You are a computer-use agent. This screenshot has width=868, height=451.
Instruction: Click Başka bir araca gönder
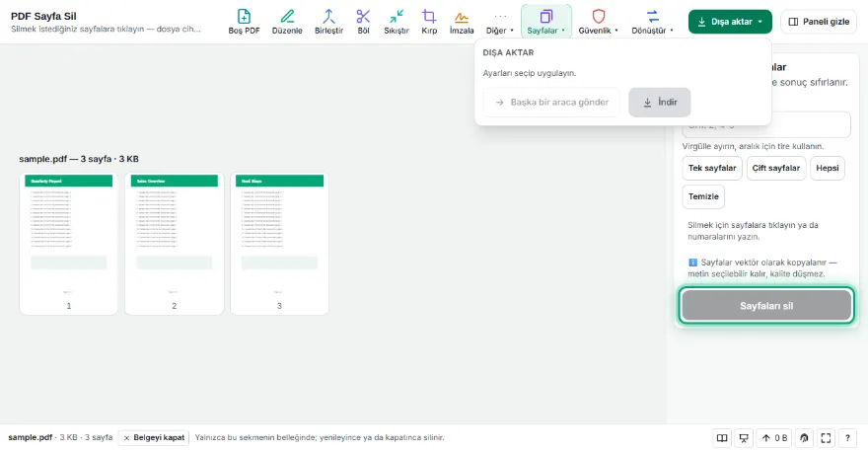(551, 102)
